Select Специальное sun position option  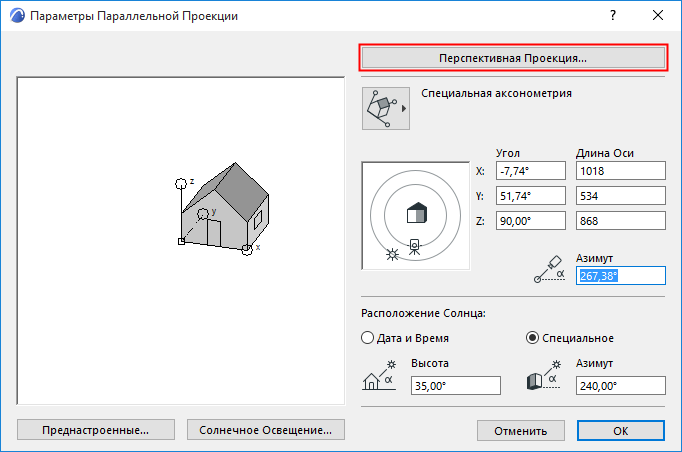[570, 338]
